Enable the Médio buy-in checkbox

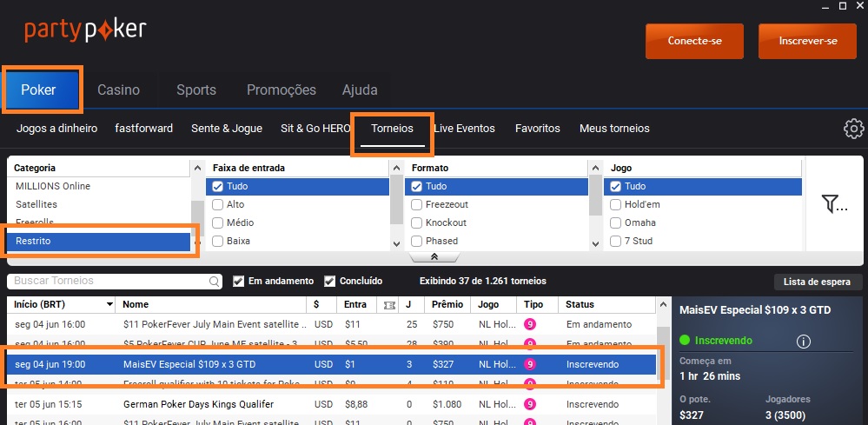click(217, 223)
